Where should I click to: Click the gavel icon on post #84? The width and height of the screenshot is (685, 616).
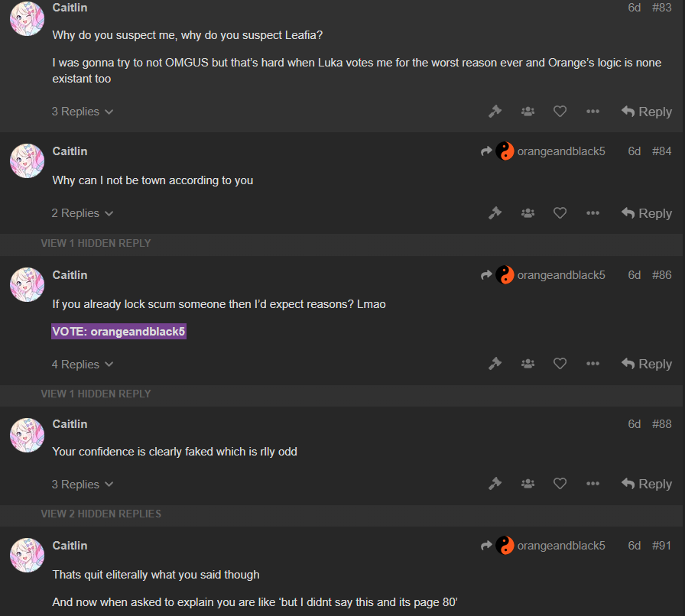pos(495,213)
